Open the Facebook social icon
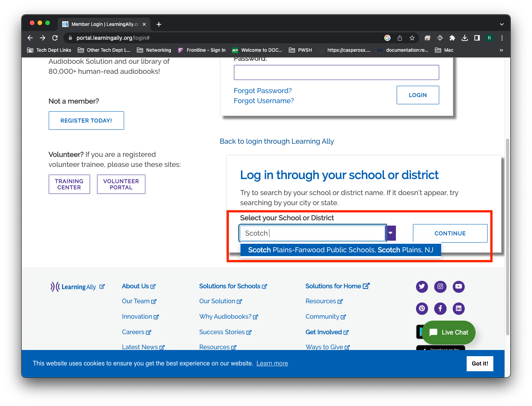This screenshot has width=532, height=406. 440,308
